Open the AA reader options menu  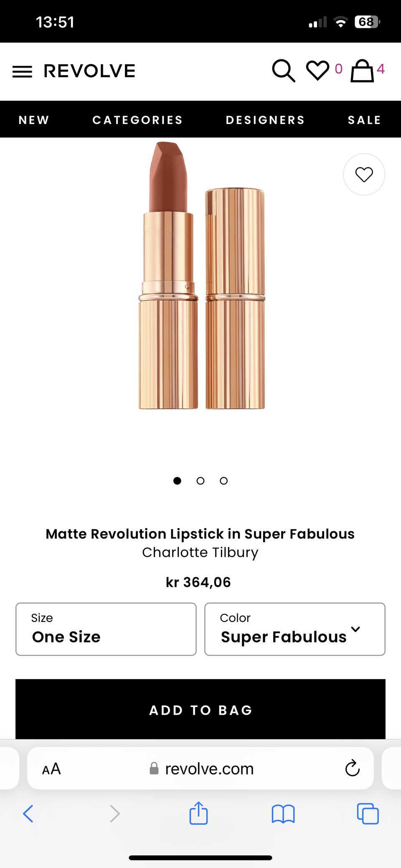click(51, 769)
